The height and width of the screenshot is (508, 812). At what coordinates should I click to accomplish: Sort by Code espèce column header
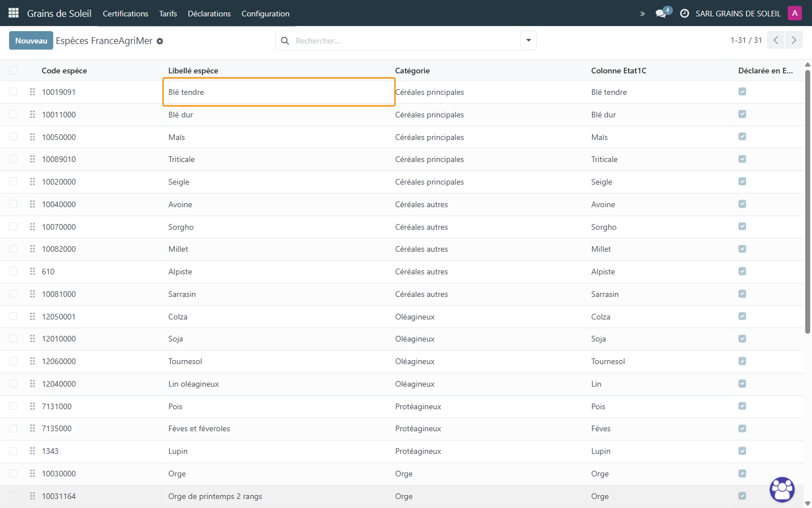[64, 71]
